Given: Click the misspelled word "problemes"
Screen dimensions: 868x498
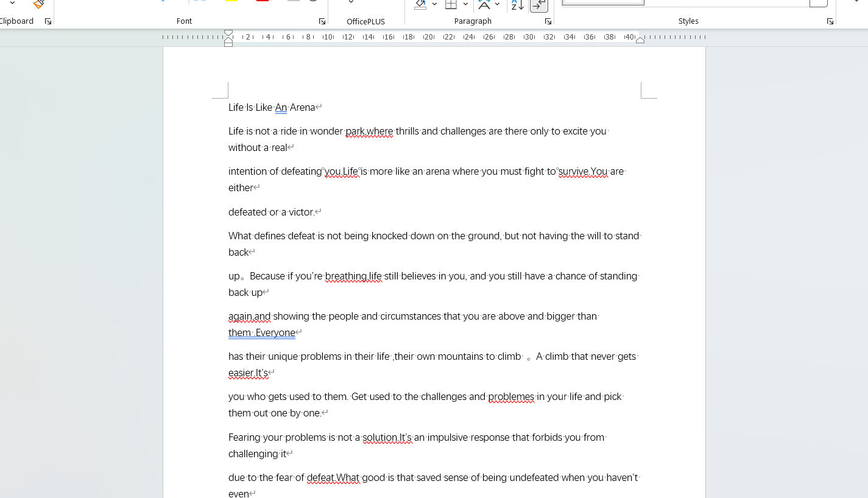Looking at the screenshot, I should click(511, 397).
